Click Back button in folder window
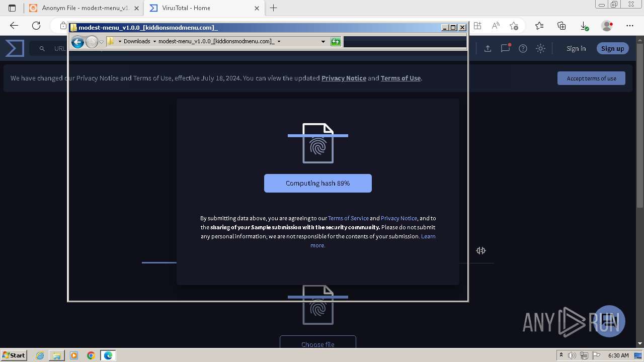Screen dimensions: 644x362 77,42
